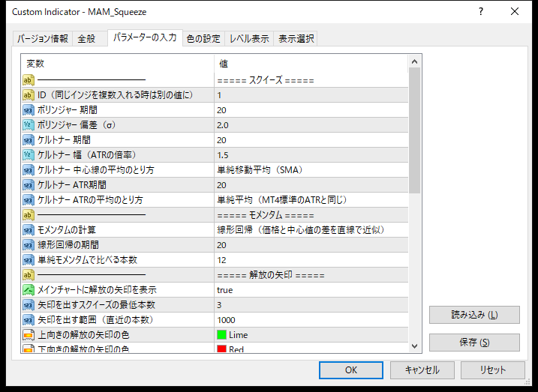538x392 pixels.
Task: Click the vertical scrollbar thumb
Action: coord(414,130)
